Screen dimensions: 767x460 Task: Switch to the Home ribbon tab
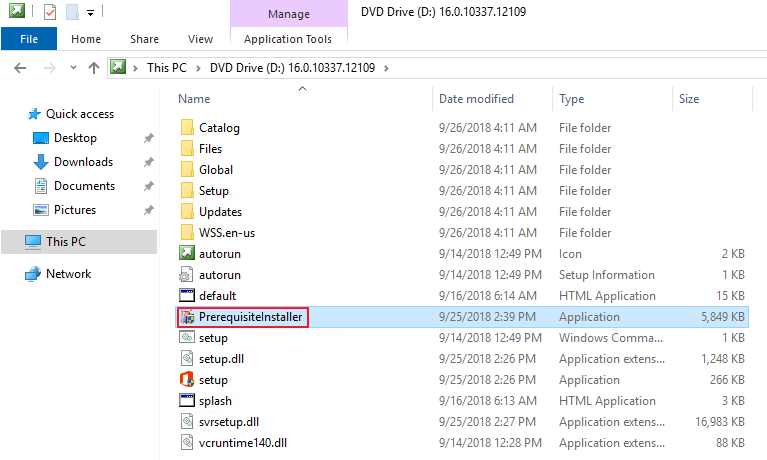(x=86, y=39)
